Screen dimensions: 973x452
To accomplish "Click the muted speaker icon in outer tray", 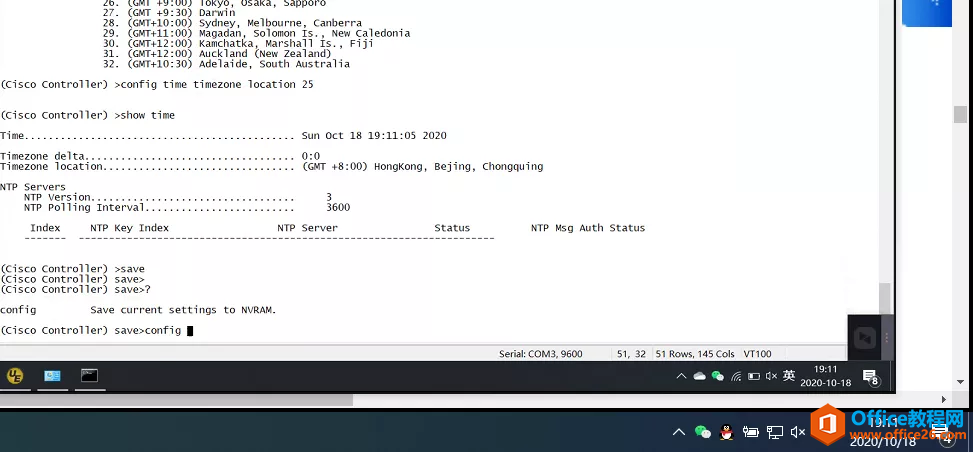I will click(797, 432).
